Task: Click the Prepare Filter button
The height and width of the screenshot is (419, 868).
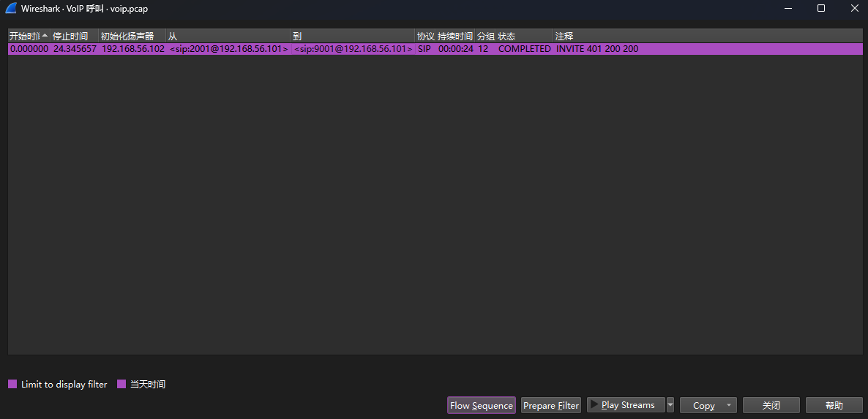Action: (x=551, y=405)
